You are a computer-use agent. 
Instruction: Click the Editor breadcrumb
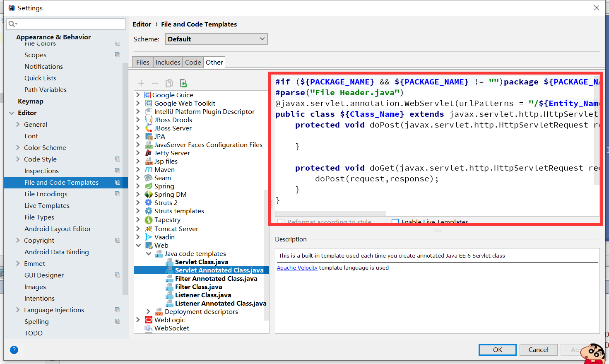[142, 24]
